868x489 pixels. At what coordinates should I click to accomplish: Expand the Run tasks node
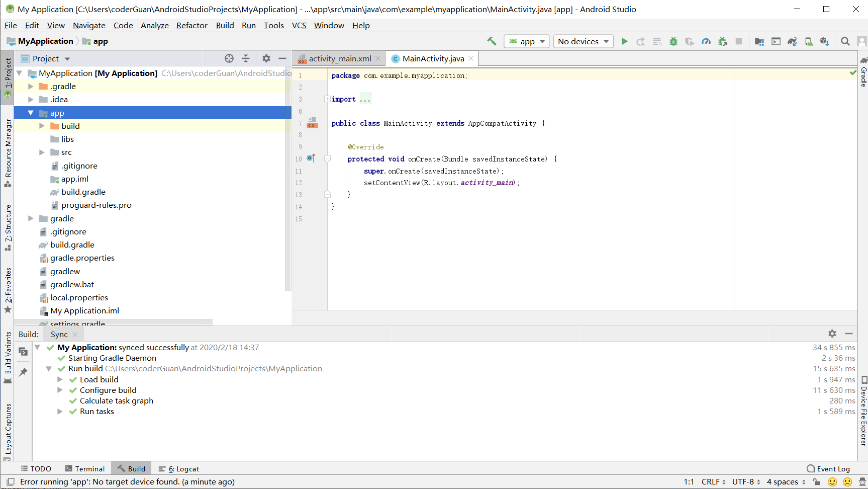click(x=60, y=411)
